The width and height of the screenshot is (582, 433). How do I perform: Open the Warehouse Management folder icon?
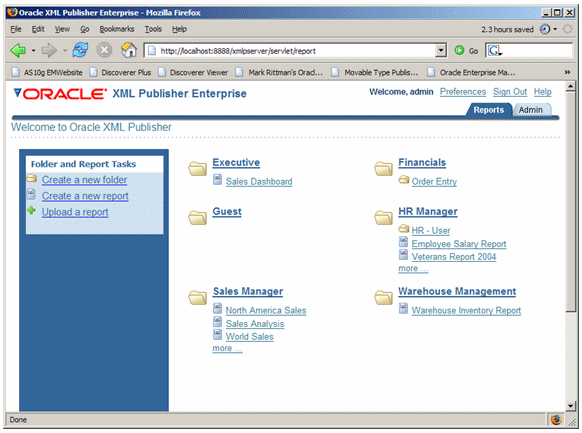[383, 298]
